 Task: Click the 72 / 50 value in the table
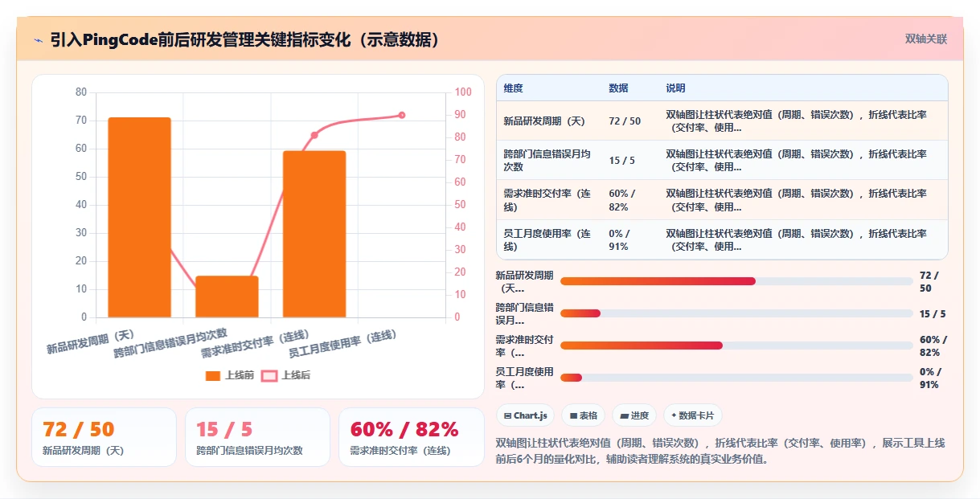pos(625,121)
